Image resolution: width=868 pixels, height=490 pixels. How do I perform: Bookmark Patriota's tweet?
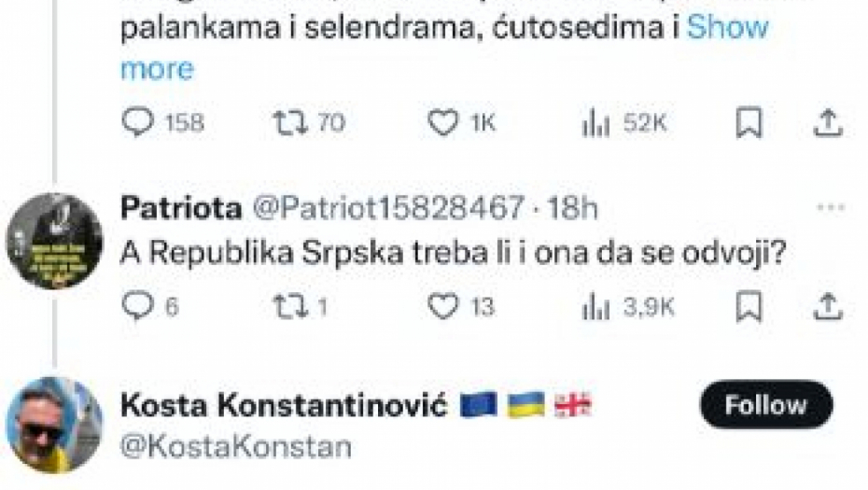click(749, 307)
